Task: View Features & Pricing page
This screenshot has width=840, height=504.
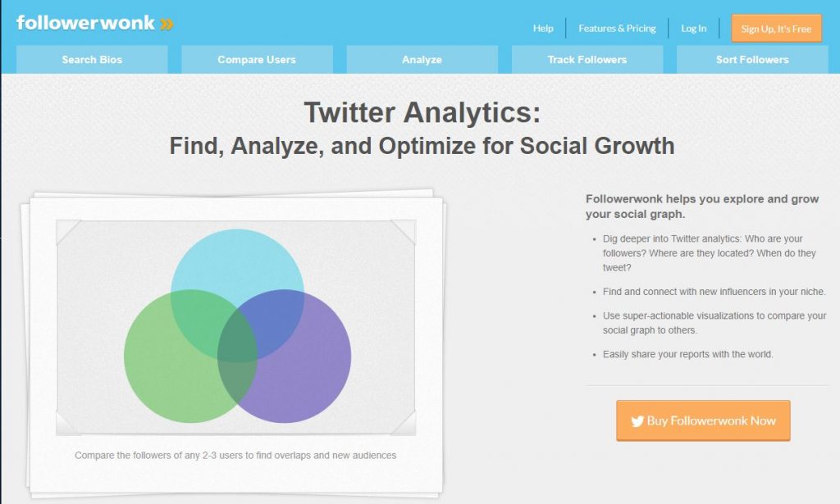Action: pyautogui.click(x=617, y=29)
